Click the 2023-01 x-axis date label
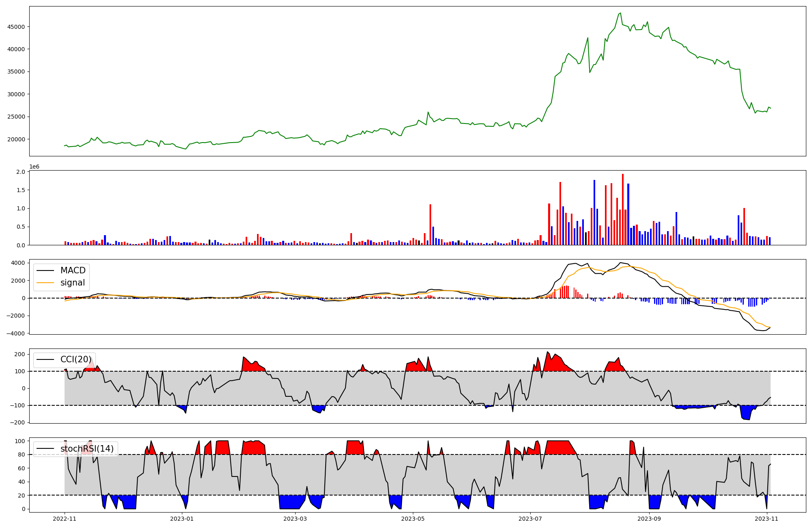Viewport: 812px width, 528px height. pos(182,519)
